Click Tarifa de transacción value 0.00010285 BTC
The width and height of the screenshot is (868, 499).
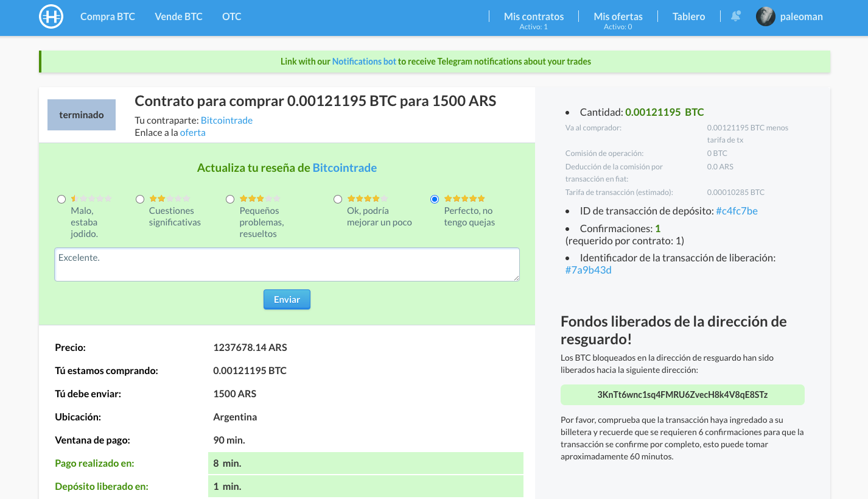point(735,193)
